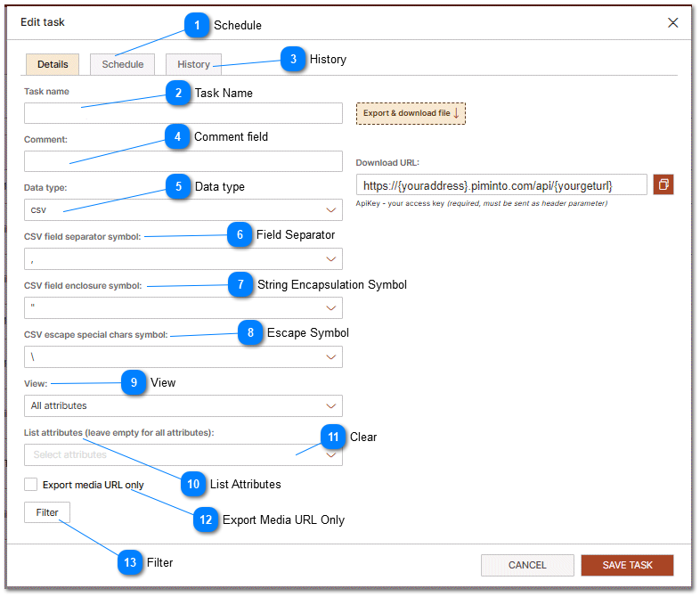Image resolution: width=700 pixels, height=597 pixels.
Task: Open the View attributes dropdown
Action: click(x=183, y=405)
